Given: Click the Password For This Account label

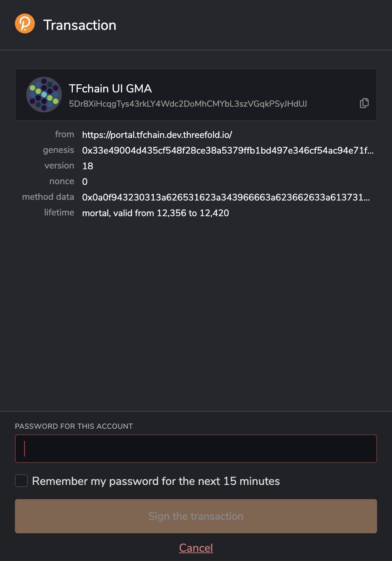Looking at the screenshot, I should point(74,426).
